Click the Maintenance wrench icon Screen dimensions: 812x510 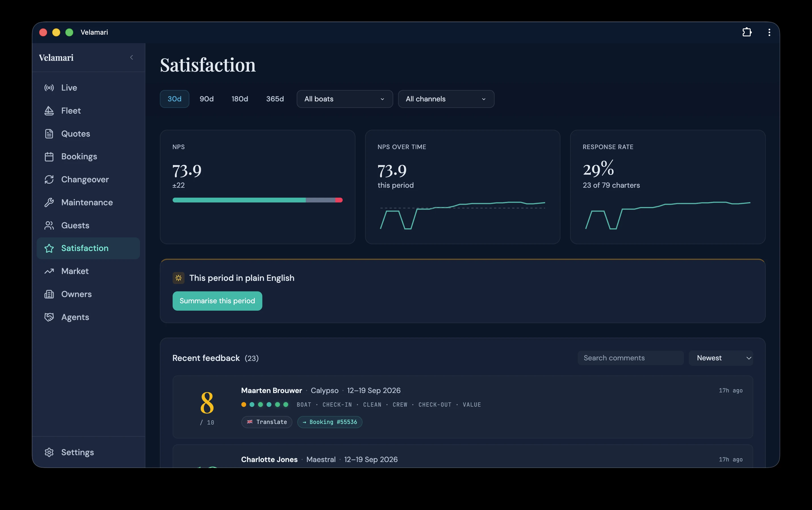(x=49, y=202)
